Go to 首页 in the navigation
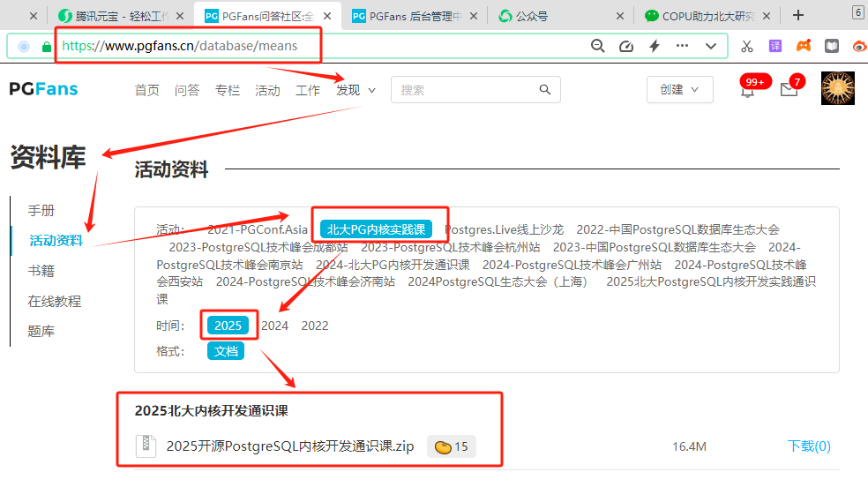The image size is (868, 502). click(x=146, y=90)
